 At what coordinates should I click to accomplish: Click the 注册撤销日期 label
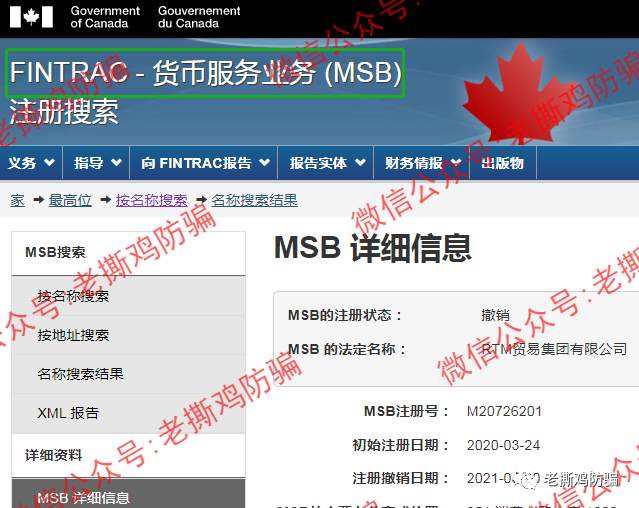(x=401, y=478)
